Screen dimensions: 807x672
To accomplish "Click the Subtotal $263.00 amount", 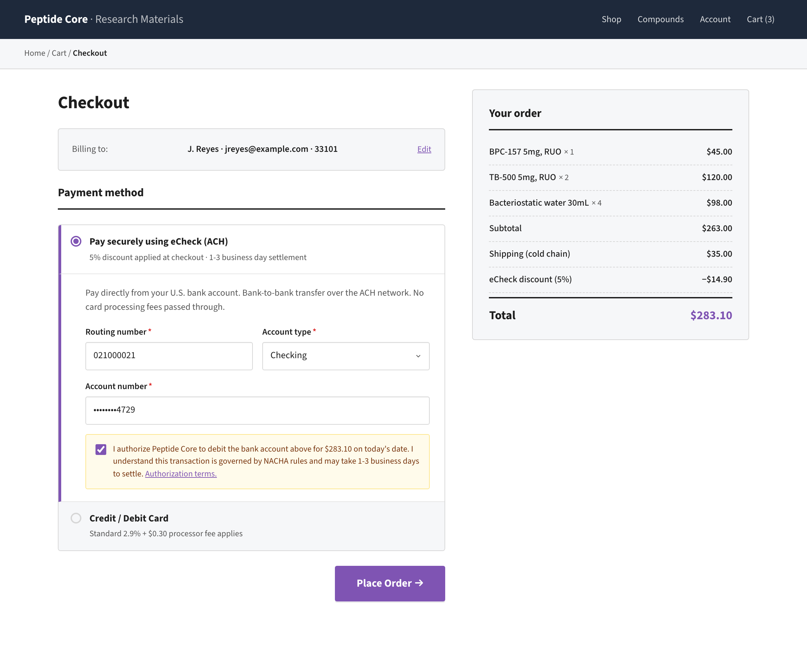I will [x=717, y=228].
